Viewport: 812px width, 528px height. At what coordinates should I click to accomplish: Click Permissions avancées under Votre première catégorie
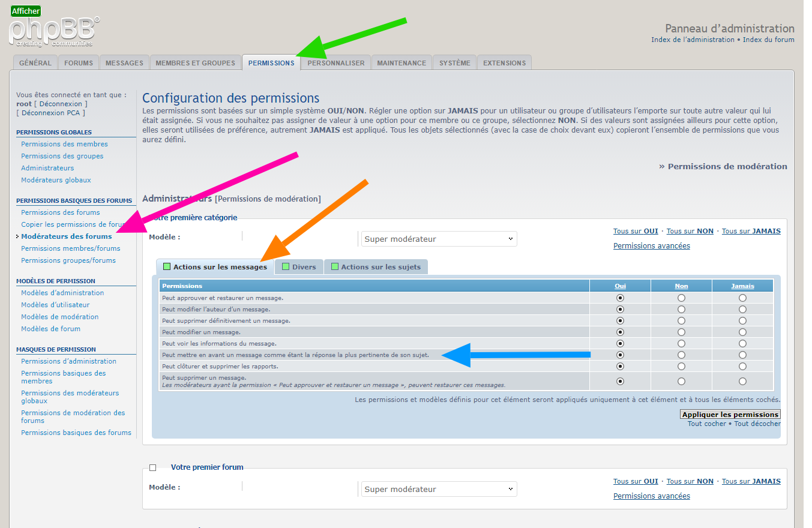point(651,246)
